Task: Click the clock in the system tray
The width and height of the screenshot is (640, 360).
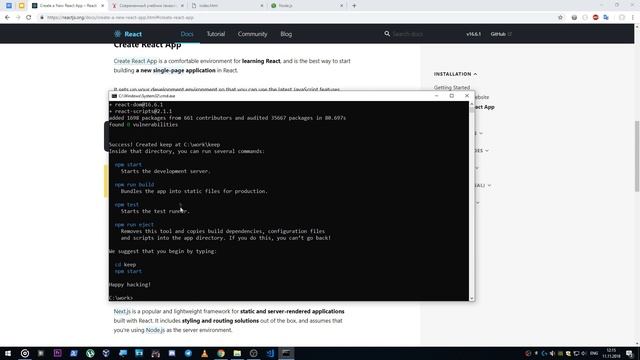Action: pyautogui.click(x=611, y=353)
